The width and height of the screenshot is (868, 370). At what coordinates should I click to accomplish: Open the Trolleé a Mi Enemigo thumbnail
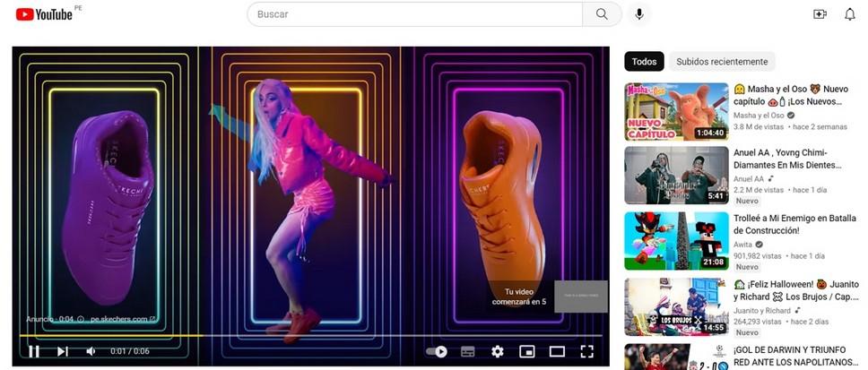[676, 241]
